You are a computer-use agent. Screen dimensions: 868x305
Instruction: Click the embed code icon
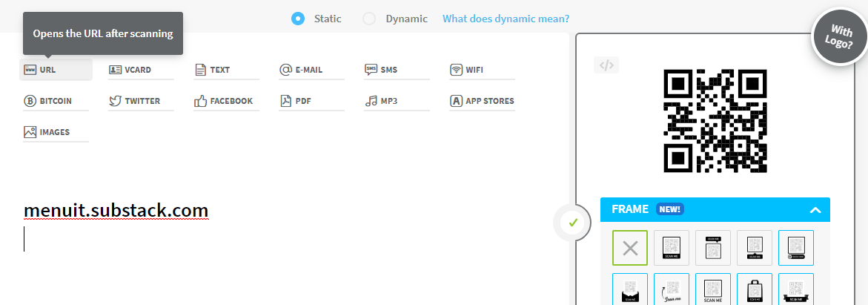tap(607, 65)
